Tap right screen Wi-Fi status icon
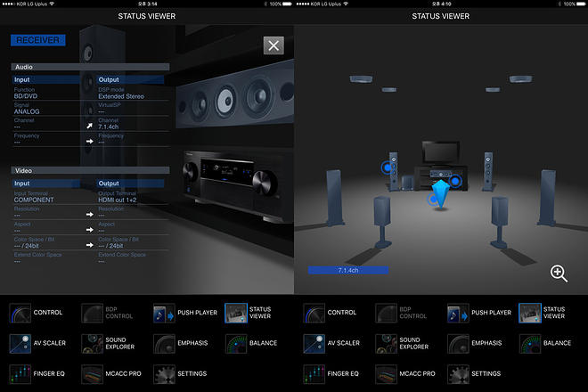 pos(346,4)
